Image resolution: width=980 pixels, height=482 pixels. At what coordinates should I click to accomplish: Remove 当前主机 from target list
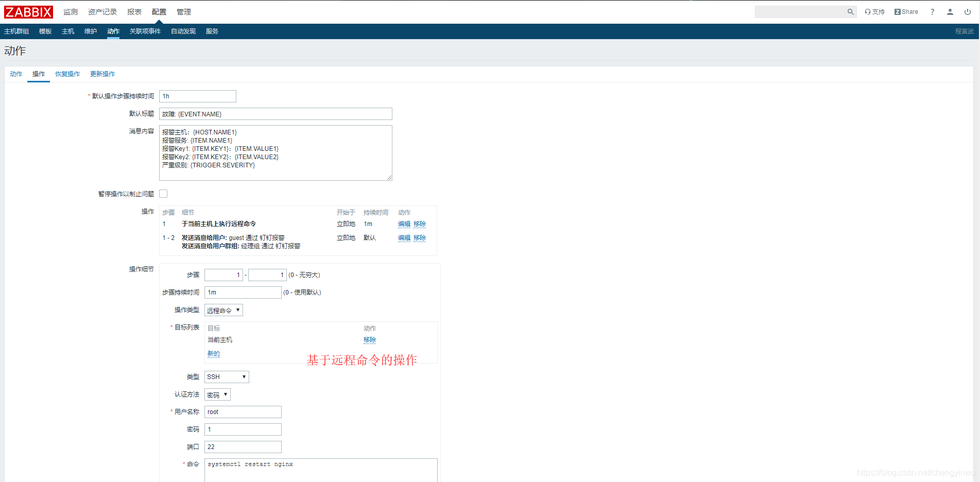(x=370, y=340)
